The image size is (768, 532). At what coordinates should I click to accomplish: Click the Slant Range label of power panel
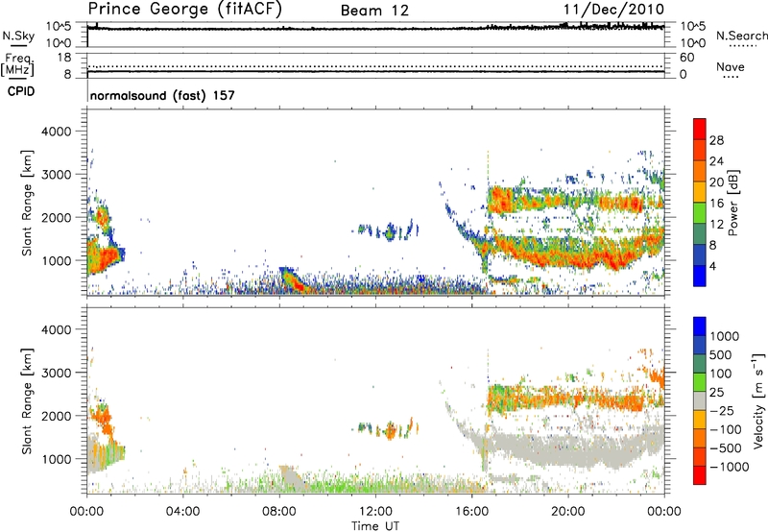tap(27, 203)
